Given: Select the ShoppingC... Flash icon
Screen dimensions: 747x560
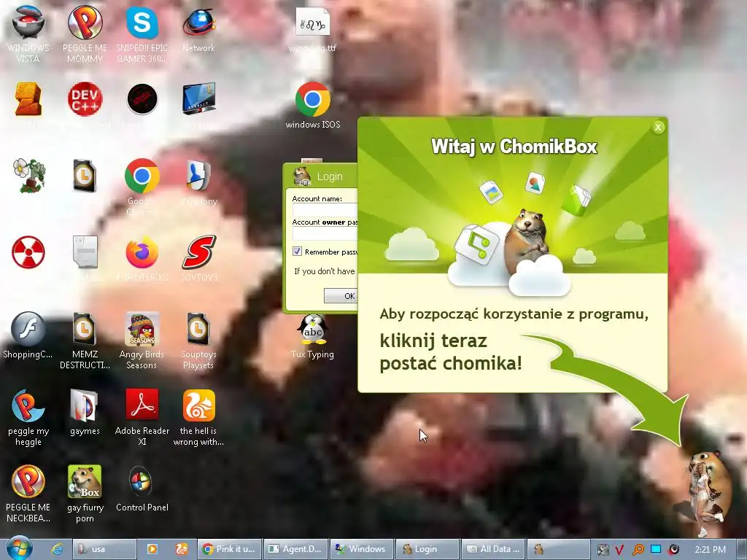Looking at the screenshot, I should coord(28,329).
